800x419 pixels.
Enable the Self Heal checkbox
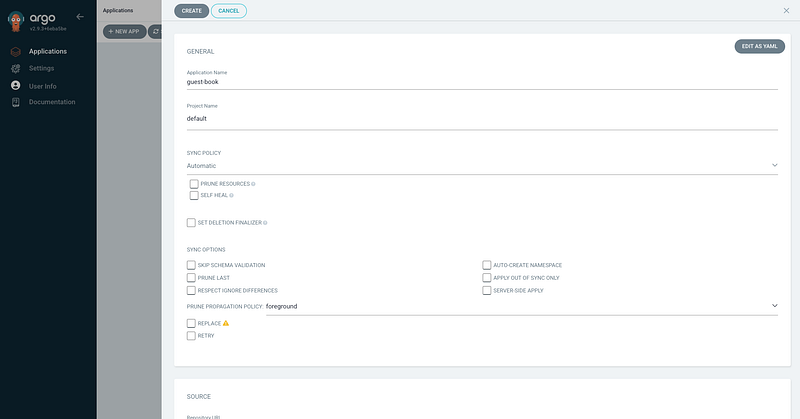(194, 195)
